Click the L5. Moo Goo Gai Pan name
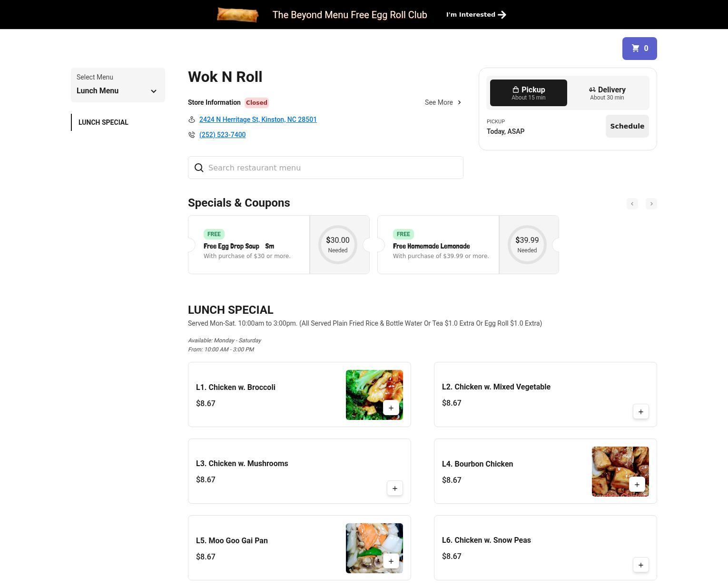The image size is (728, 588). [232, 541]
